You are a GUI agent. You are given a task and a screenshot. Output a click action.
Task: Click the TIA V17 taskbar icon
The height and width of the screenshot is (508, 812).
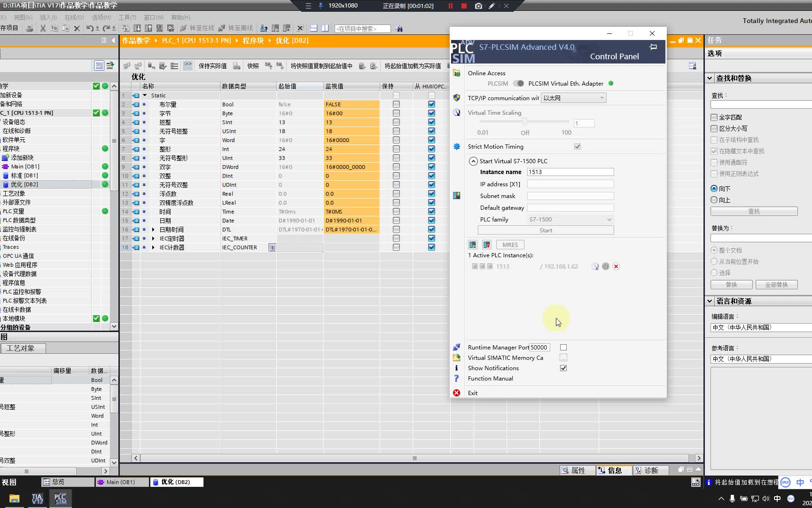[37, 499]
